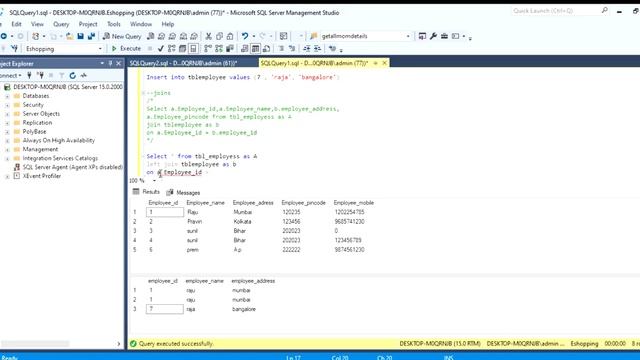Select the Integration Services Catalogs folder
640x360 pixels.
pos(56,158)
